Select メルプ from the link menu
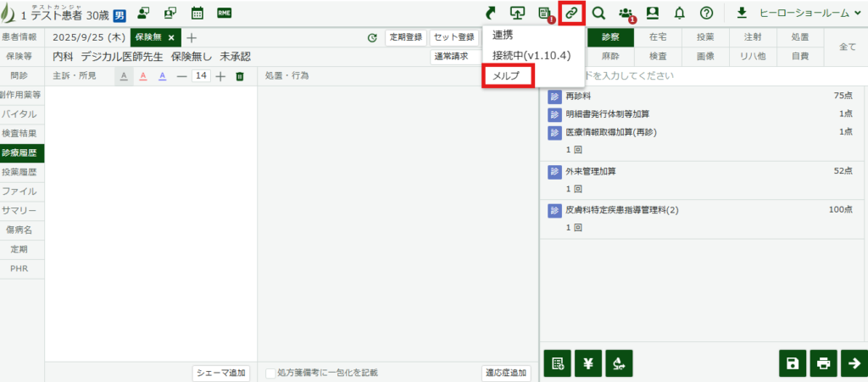The image size is (868, 382). click(507, 75)
